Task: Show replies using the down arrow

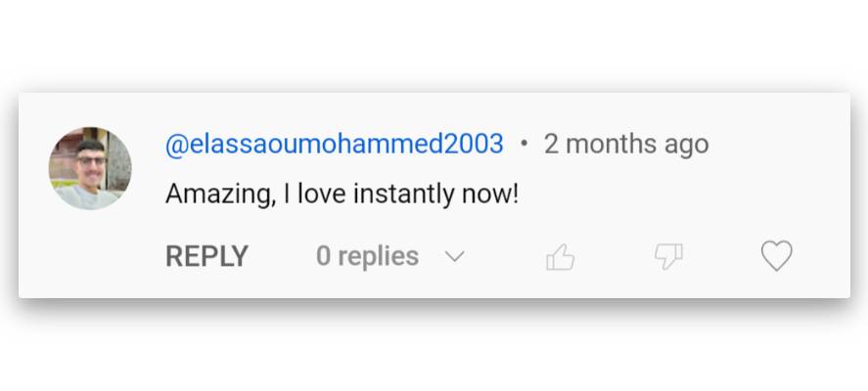Action: point(454,257)
